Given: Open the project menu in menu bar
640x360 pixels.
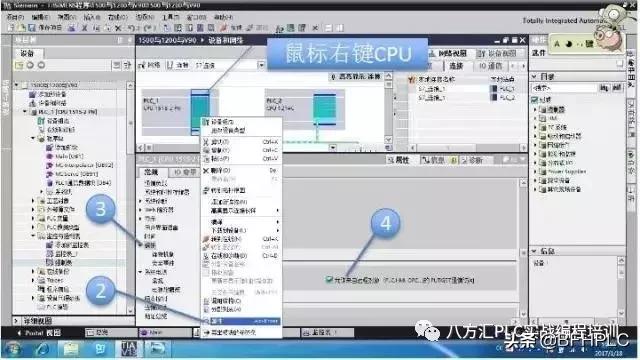Looking at the screenshot, I should [16, 17].
